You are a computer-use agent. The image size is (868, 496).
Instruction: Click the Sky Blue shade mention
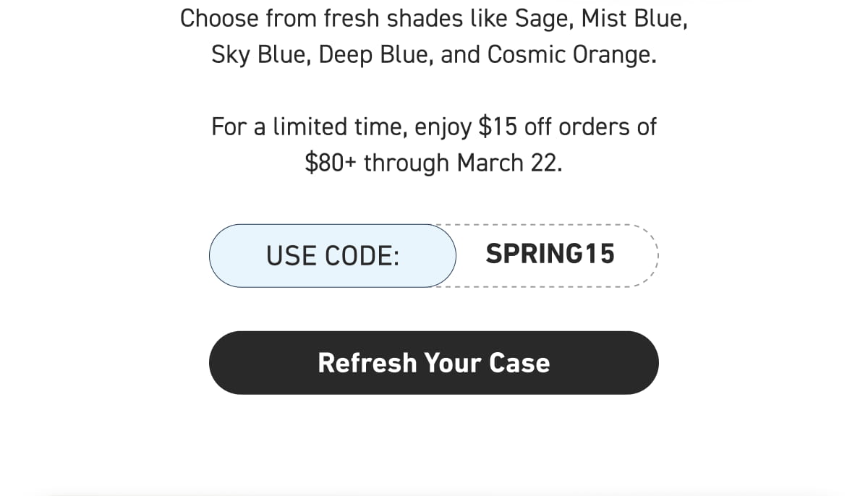[x=259, y=54]
